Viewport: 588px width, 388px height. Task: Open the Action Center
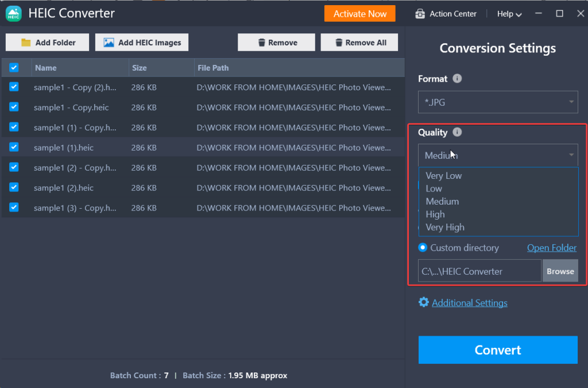pyautogui.click(x=446, y=14)
